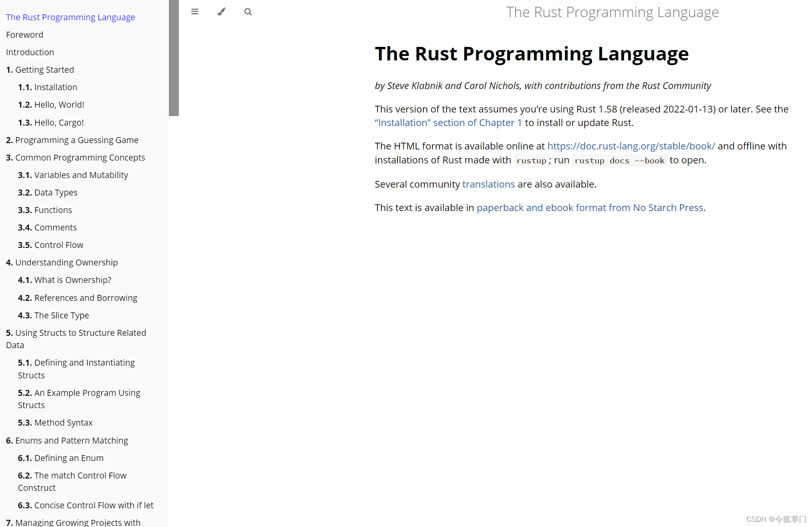The width and height of the screenshot is (812, 527).
Task: Open 6. Enums and Pattern Matching
Action: coord(67,440)
